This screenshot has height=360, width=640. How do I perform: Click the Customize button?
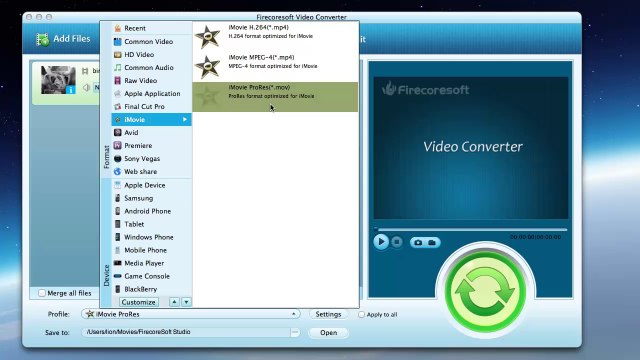point(138,302)
